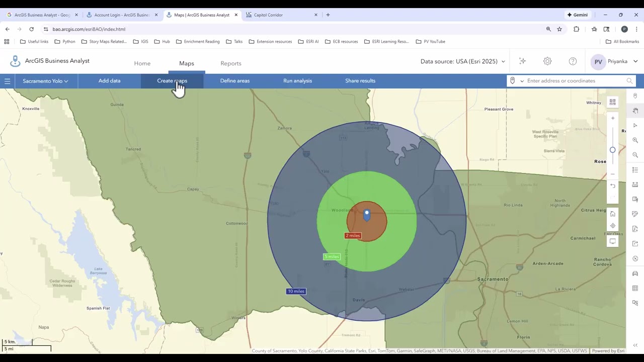Go to default home extent
The height and width of the screenshot is (362, 644).
coord(612,214)
